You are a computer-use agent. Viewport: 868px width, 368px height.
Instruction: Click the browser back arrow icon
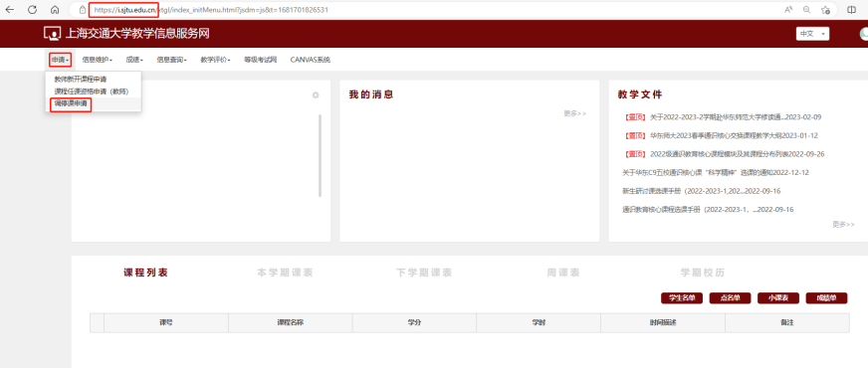(9, 9)
